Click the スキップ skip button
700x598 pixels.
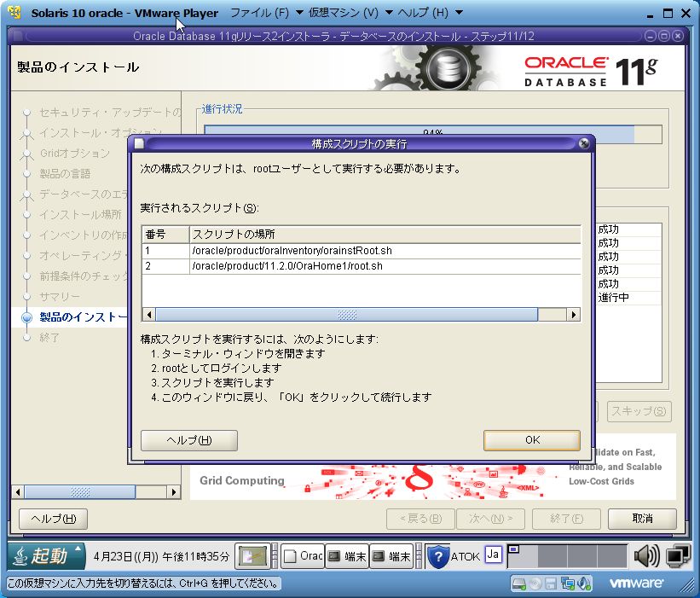[639, 411]
